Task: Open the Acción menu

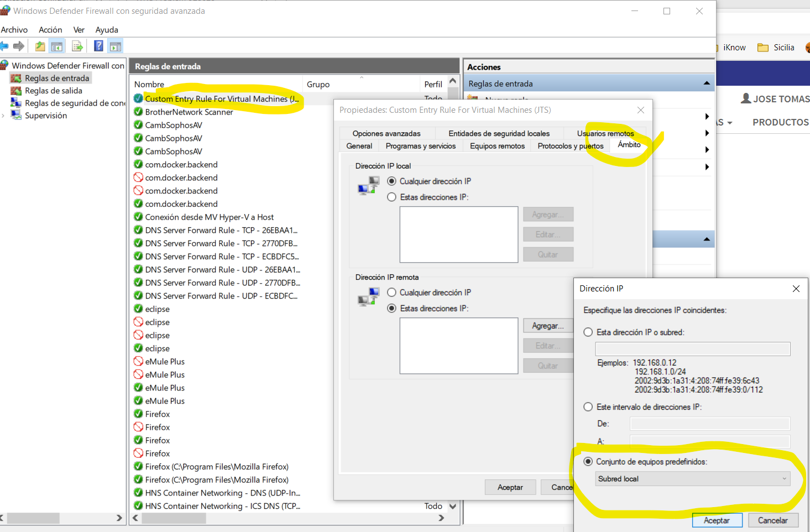Action: pos(50,30)
